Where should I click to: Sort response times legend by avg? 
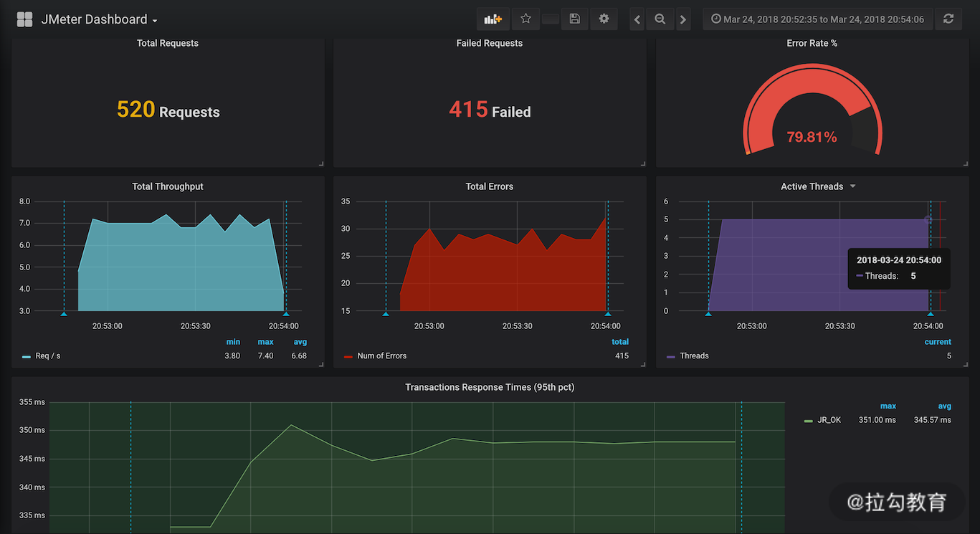[x=945, y=406]
